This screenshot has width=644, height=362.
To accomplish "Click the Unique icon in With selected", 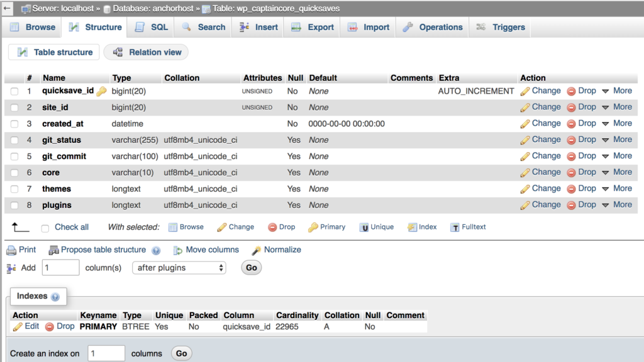I will pos(364,228).
